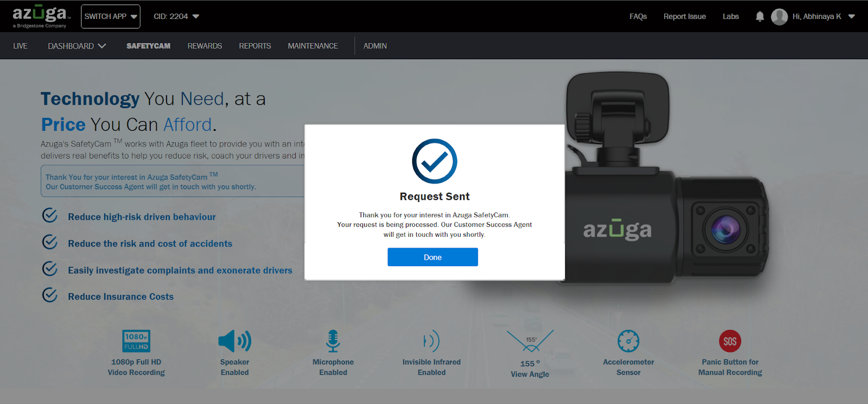This screenshot has width=868, height=404.
Task: Open the Report Issue link
Action: click(685, 16)
